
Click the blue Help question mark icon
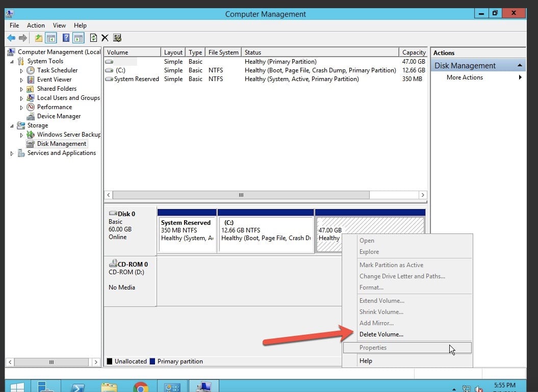pos(66,38)
